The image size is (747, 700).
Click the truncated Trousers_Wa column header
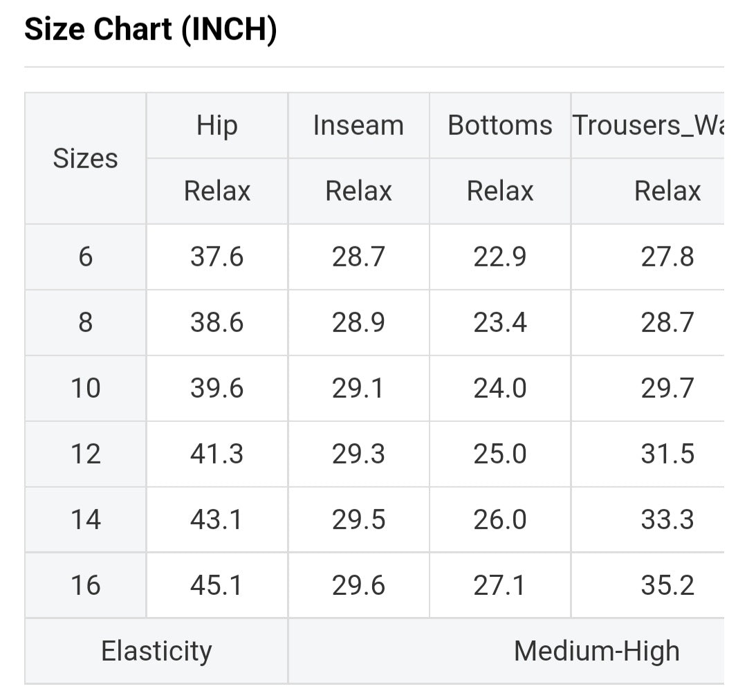[x=647, y=126]
